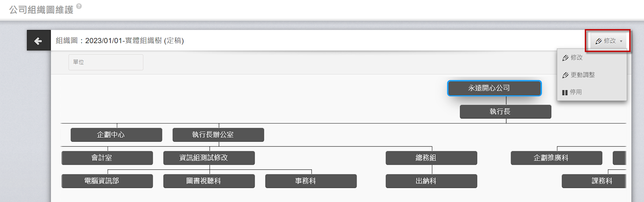The image size is (644, 202).
Task: Open the 修改 dropdown button
Action: click(609, 41)
